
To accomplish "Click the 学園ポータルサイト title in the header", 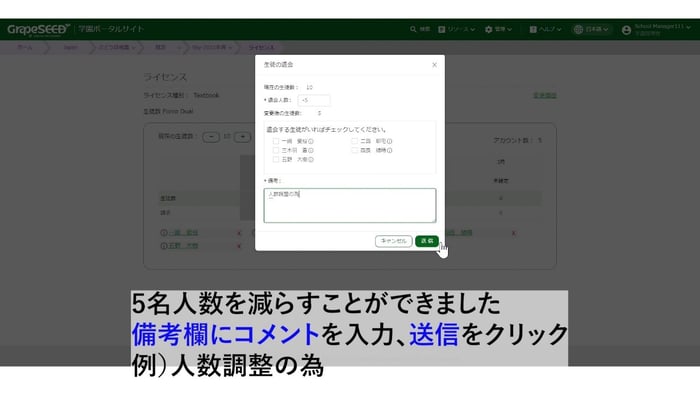I will [x=111, y=29].
